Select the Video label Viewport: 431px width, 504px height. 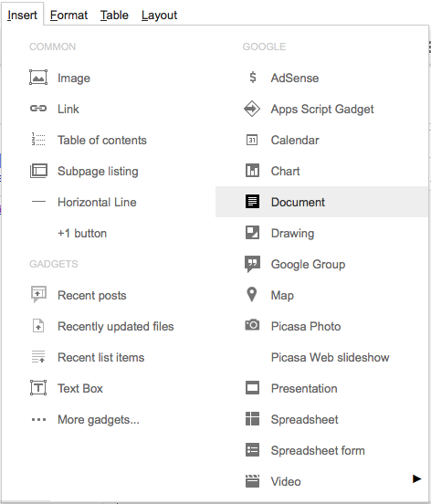(x=286, y=482)
